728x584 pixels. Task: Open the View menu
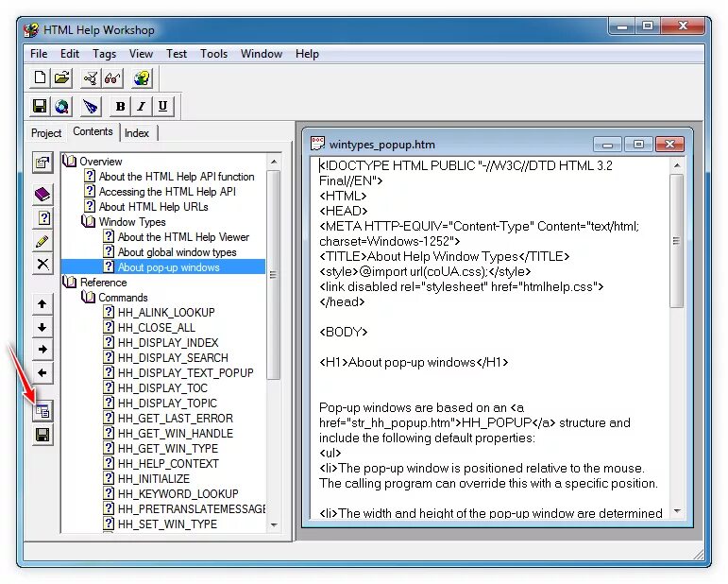[x=141, y=54]
